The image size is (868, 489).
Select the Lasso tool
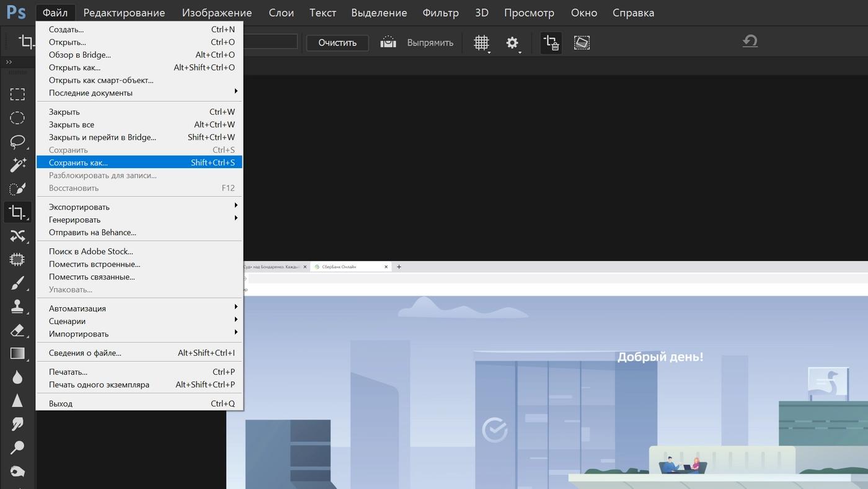pyautogui.click(x=17, y=141)
